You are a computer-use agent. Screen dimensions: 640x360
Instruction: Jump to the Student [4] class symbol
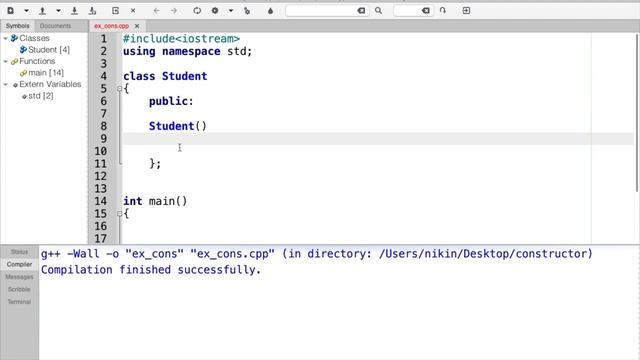[45, 50]
